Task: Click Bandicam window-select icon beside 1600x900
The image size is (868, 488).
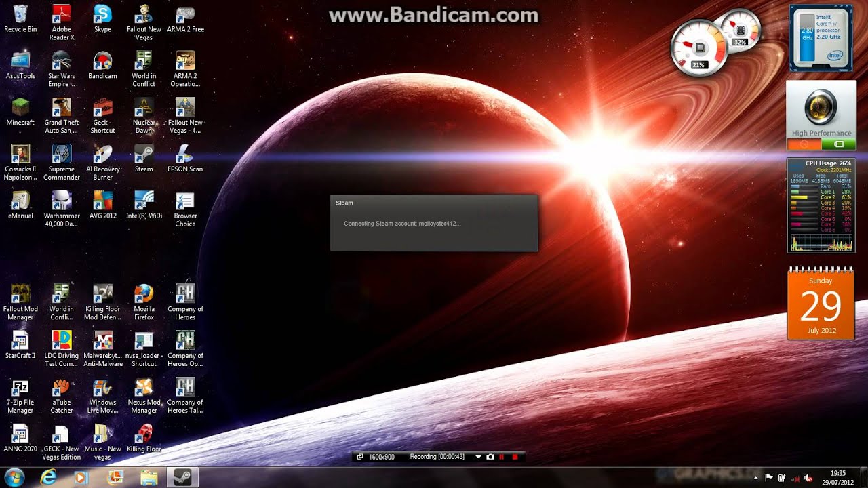Action: pos(361,457)
